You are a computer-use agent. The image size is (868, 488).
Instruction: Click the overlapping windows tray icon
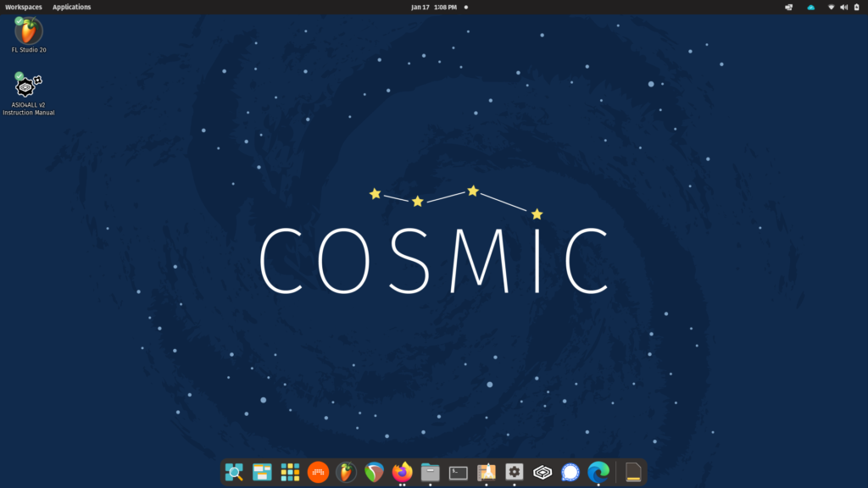tap(789, 7)
